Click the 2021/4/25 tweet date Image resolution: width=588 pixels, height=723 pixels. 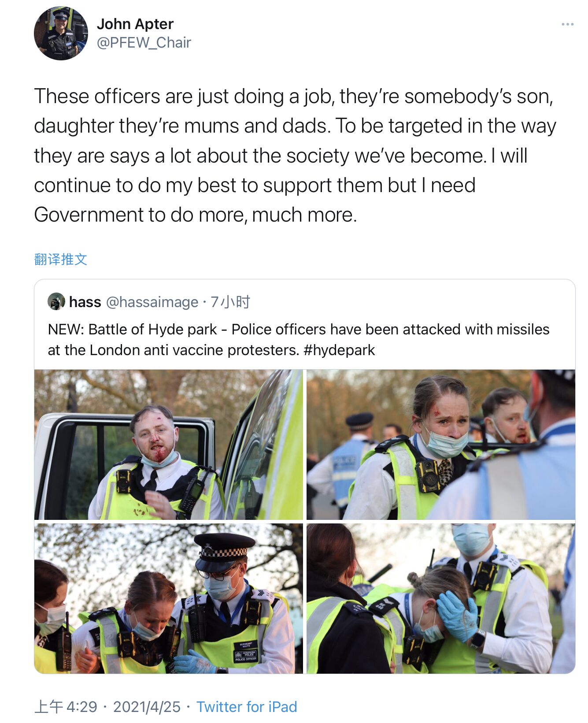tap(147, 707)
